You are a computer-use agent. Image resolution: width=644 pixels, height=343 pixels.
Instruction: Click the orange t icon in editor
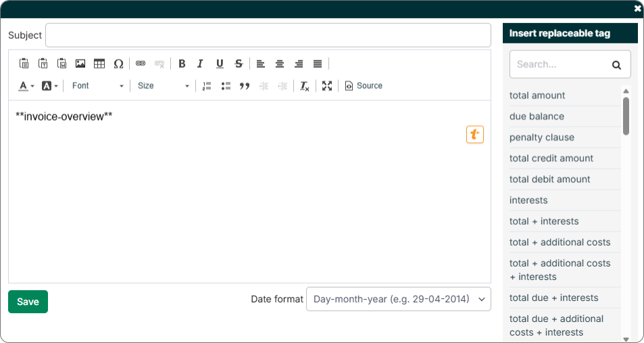(x=475, y=135)
